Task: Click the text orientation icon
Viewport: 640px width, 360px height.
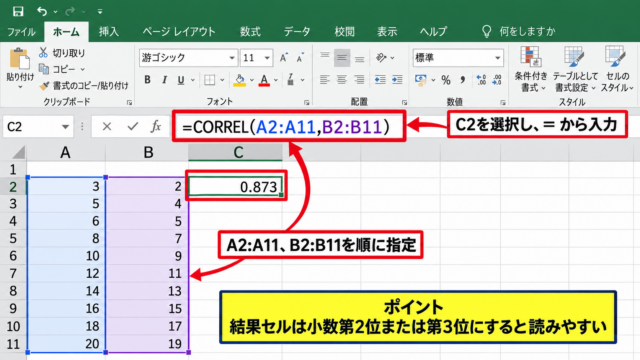Action: [x=381, y=58]
